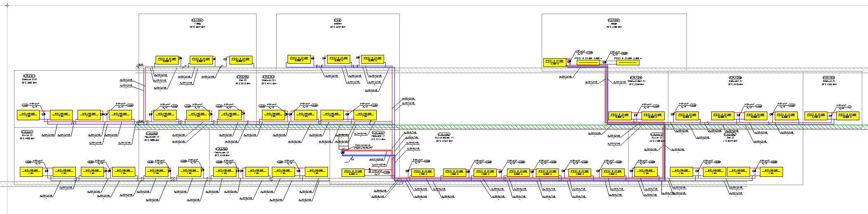Click the small round gauge symbol below the pump

(352, 159)
